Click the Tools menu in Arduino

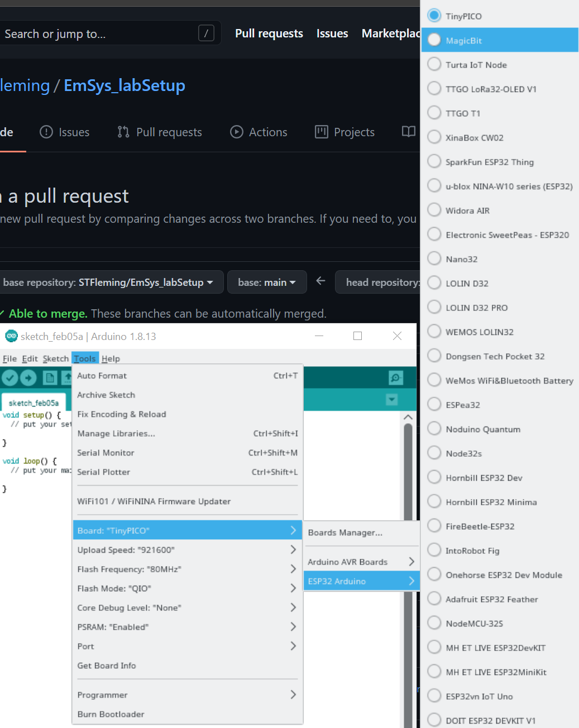coord(85,358)
